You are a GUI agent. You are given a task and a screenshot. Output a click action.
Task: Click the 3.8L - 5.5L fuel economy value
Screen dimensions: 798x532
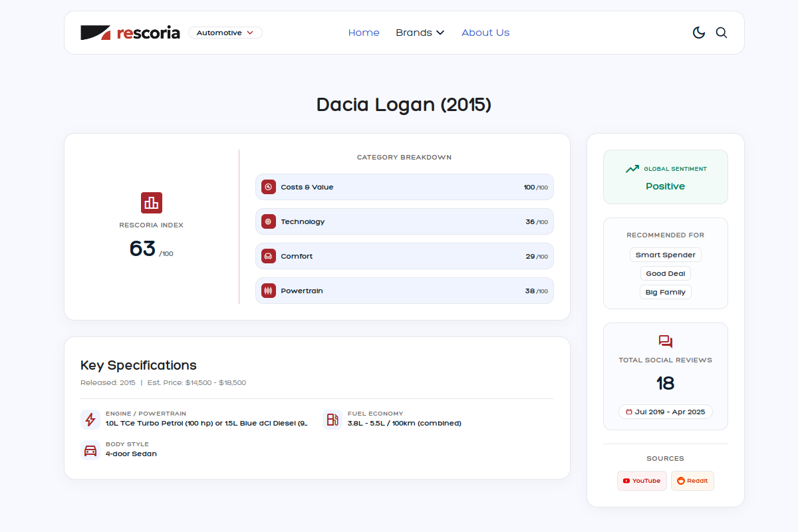(x=404, y=423)
